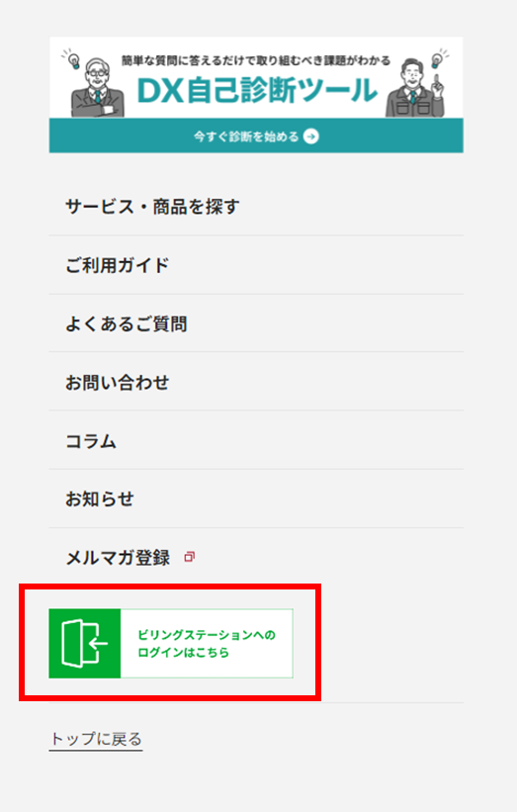Click the external link icon beside メルマガ登録
The height and width of the screenshot is (812, 517).
point(190,557)
